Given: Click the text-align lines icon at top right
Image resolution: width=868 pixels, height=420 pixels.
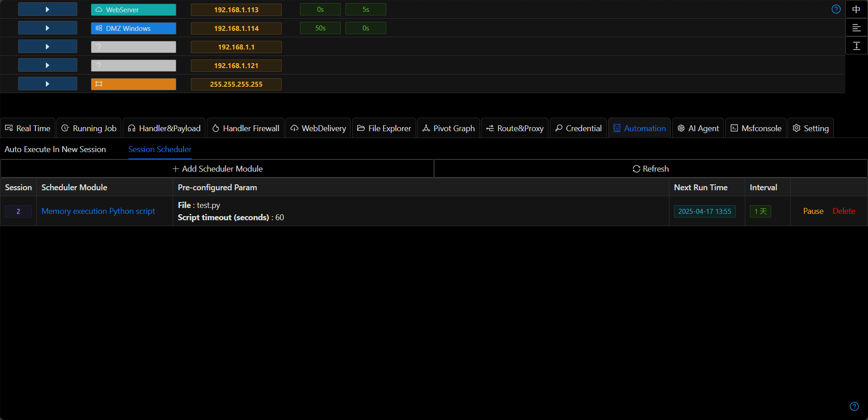Looking at the screenshot, I should tap(856, 28).
